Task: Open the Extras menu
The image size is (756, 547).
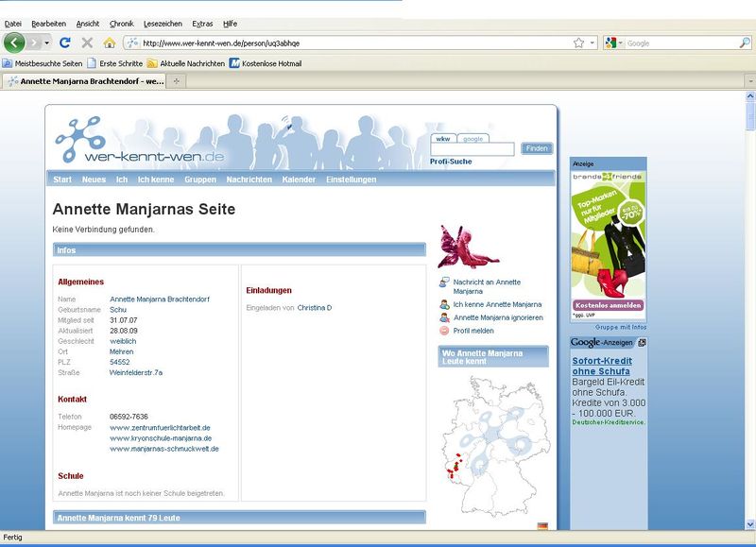Action: point(202,23)
